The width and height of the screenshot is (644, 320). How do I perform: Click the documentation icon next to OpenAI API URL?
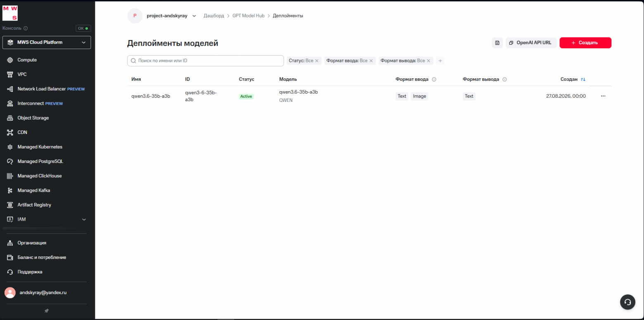497,43
